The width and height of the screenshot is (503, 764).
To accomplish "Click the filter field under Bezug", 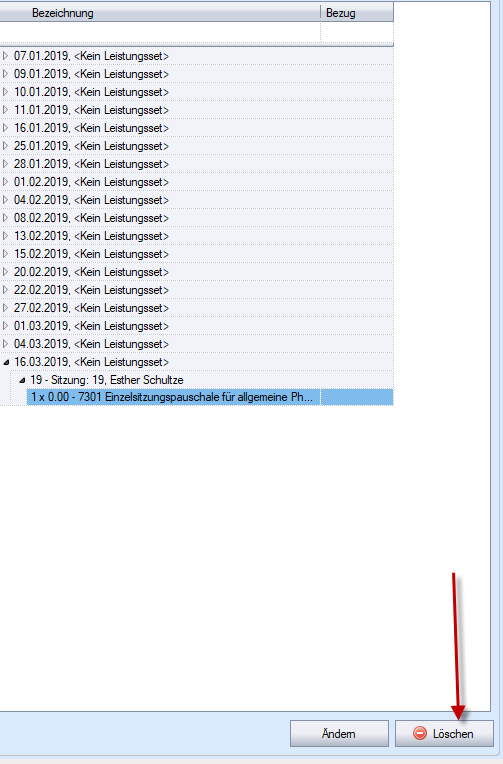I will click(357, 33).
